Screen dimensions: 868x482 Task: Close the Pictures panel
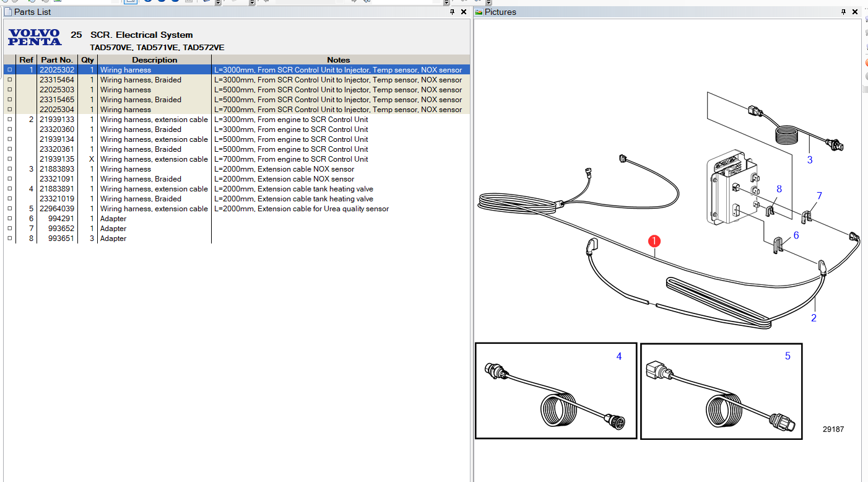click(x=855, y=12)
